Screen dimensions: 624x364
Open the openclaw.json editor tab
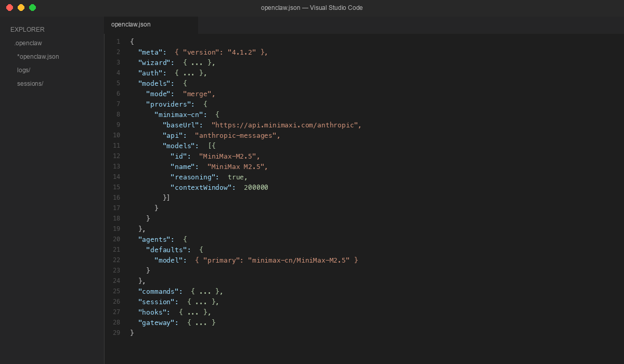coord(151,24)
